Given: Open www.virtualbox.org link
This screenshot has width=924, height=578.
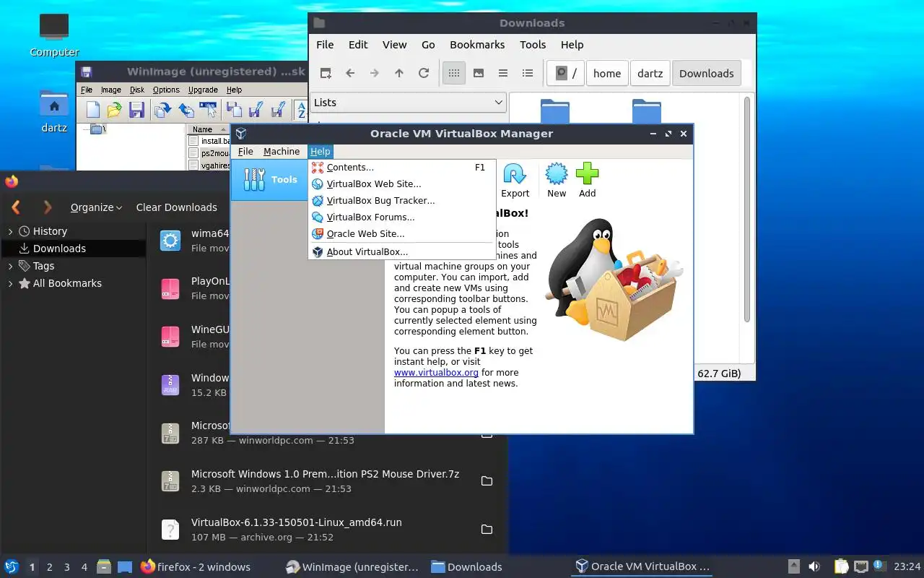Looking at the screenshot, I should coord(436,373).
